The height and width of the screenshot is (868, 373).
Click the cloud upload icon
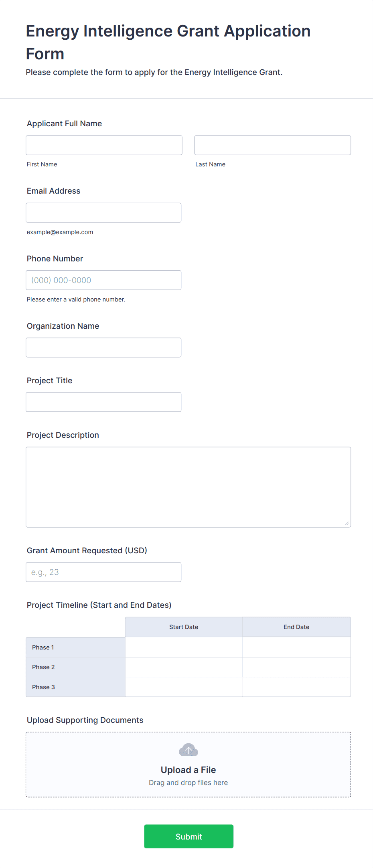pos(188,750)
